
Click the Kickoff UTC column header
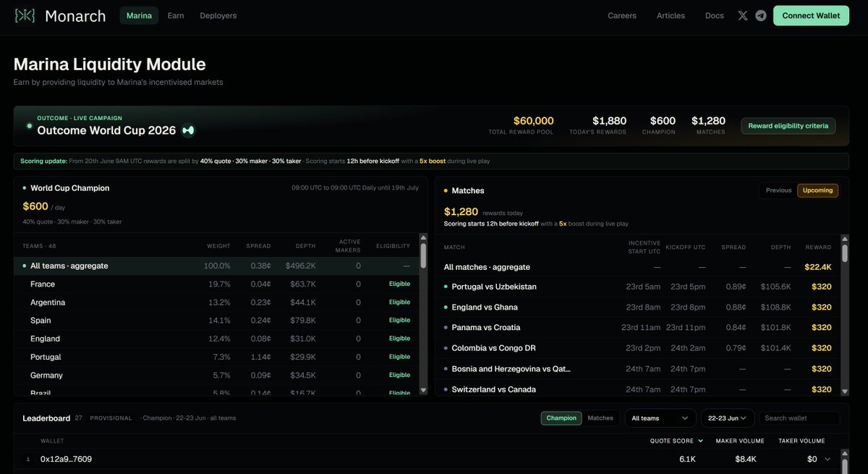coord(686,247)
